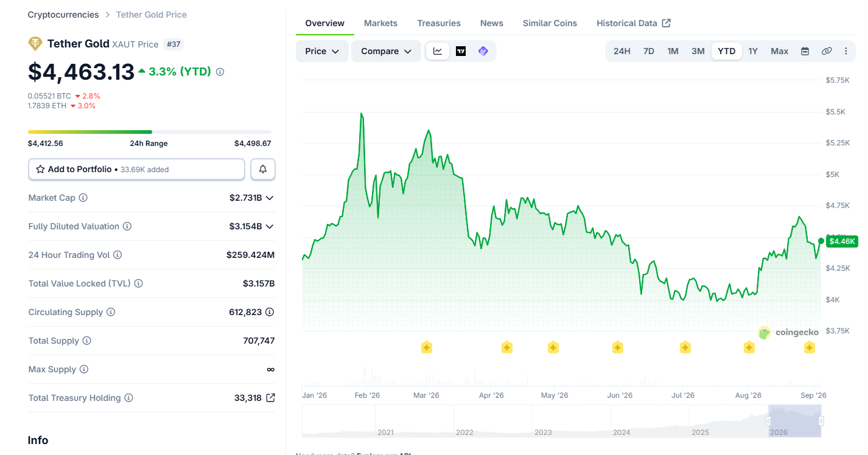Image resolution: width=868 pixels, height=455 pixels.
Task: Click Total Supply info icon
Action: pos(87,341)
